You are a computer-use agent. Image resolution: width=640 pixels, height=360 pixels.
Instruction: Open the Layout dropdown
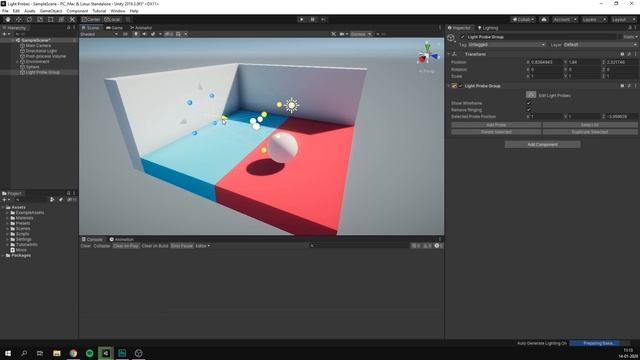[x=623, y=19]
